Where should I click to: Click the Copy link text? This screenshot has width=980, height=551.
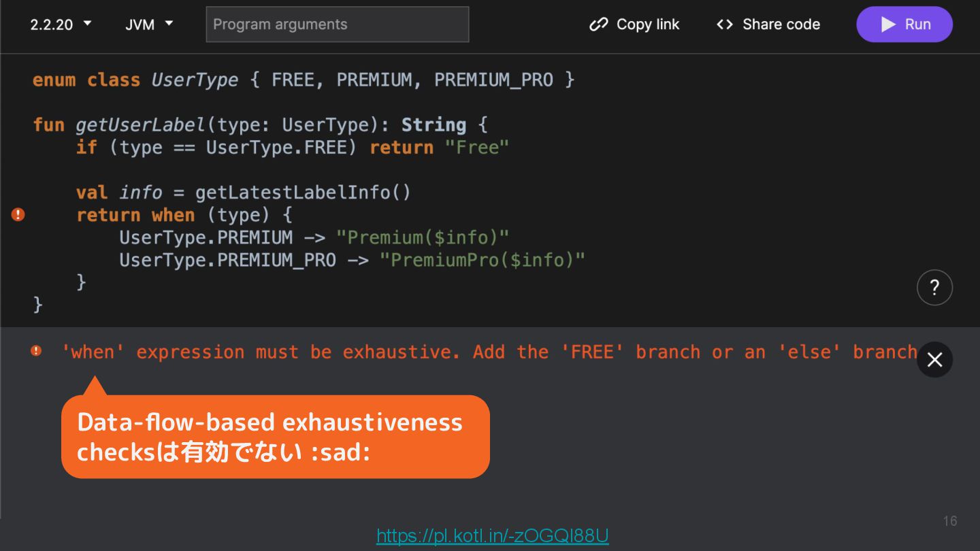click(647, 24)
